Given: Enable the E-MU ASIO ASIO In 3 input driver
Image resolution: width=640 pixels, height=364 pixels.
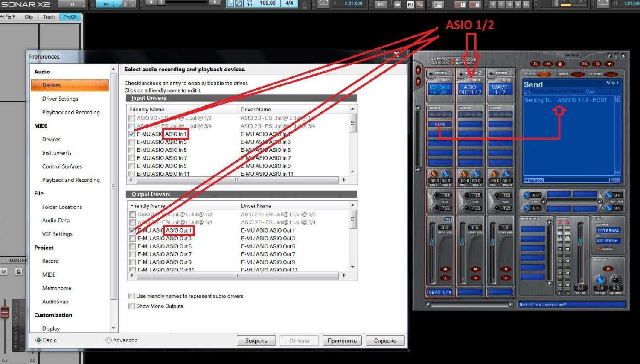Looking at the screenshot, I should [132, 142].
